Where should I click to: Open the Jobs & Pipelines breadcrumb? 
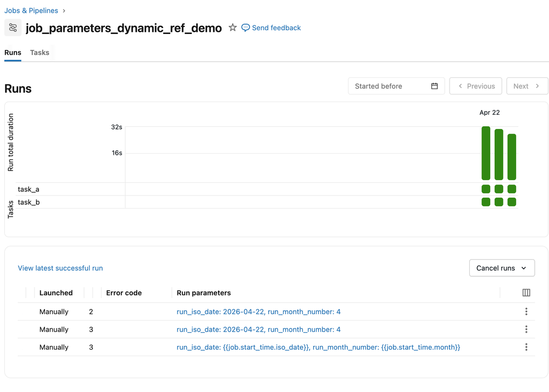[x=31, y=10]
